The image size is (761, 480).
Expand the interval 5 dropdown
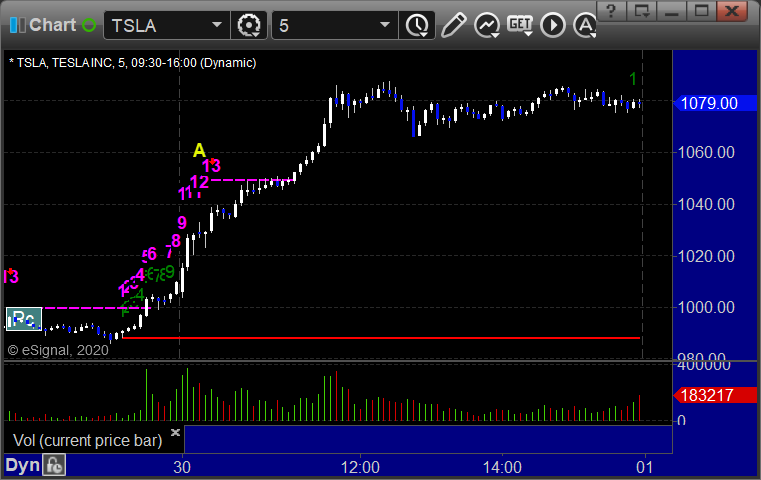[x=384, y=25]
